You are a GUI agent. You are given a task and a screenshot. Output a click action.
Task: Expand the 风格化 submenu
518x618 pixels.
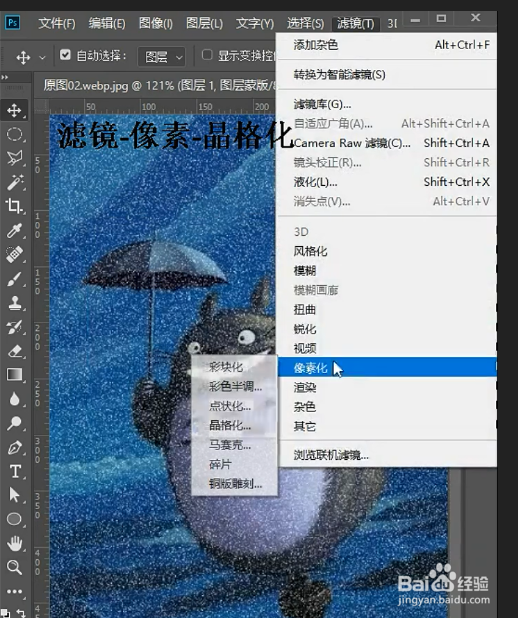coord(387,251)
